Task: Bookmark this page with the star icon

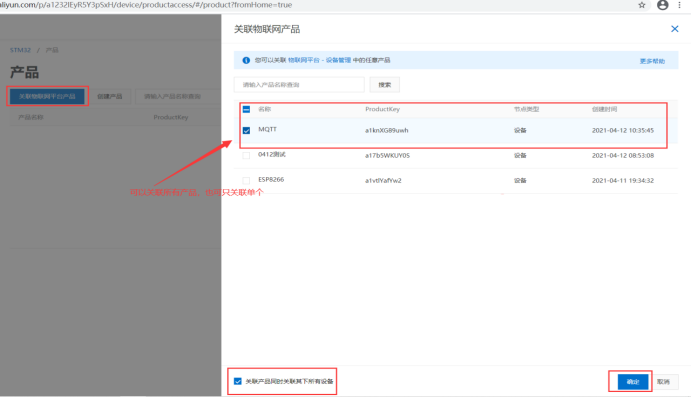Action: click(642, 5)
